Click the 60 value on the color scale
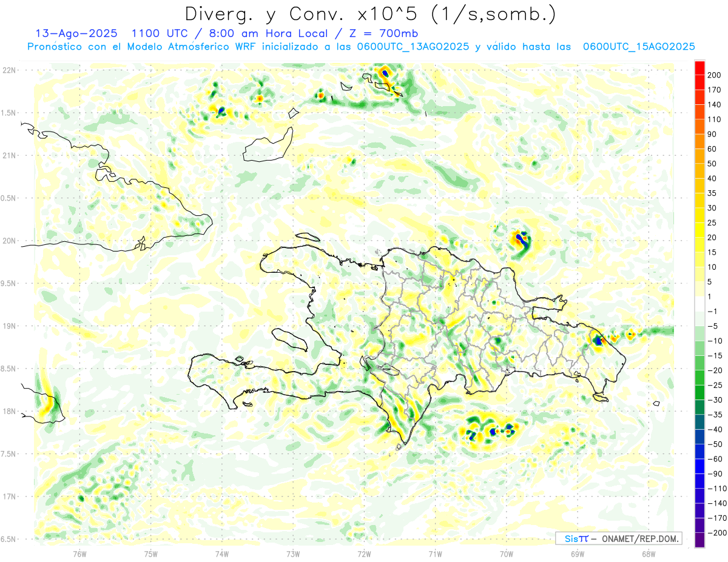Screen dimensions: 728x562 [x=712, y=149]
